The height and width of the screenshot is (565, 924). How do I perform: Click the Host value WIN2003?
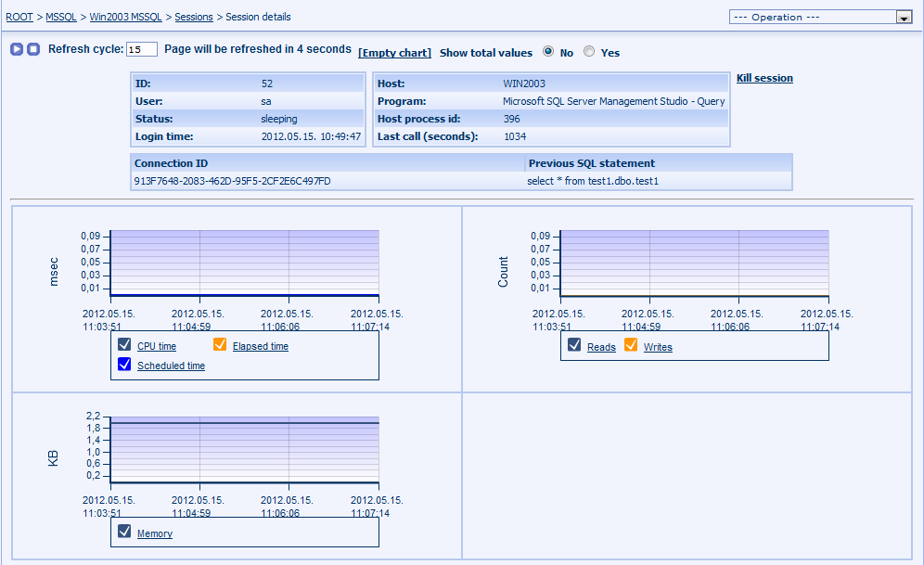click(524, 83)
